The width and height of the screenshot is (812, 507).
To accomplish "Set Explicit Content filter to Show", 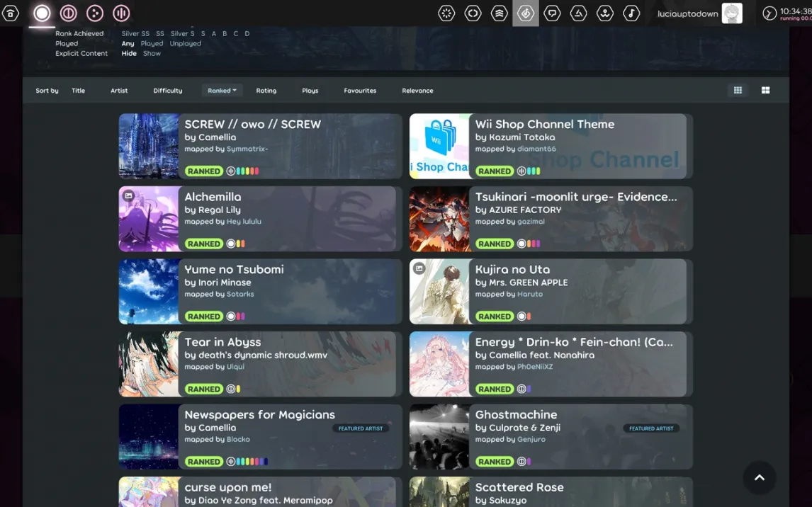I will (x=152, y=54).
